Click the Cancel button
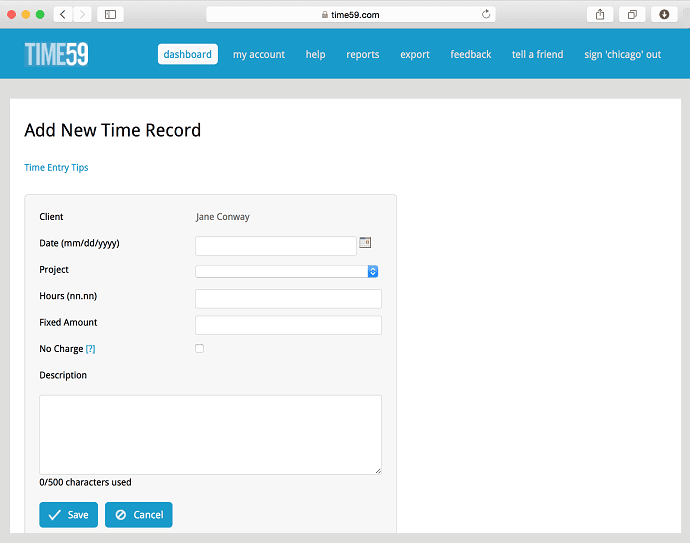 [139, 515]
